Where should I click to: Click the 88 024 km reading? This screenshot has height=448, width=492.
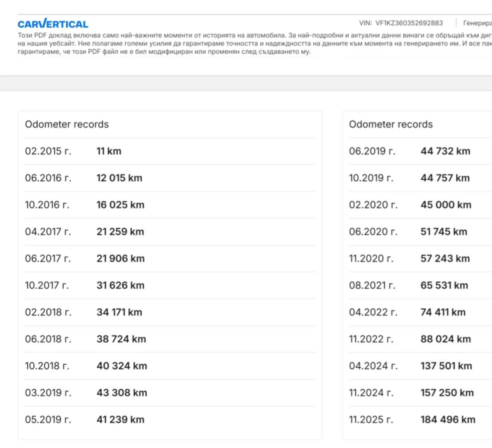point(446,339)
